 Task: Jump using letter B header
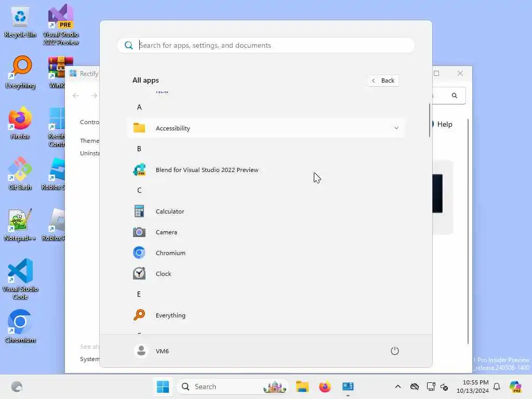[x=139, y=149]
